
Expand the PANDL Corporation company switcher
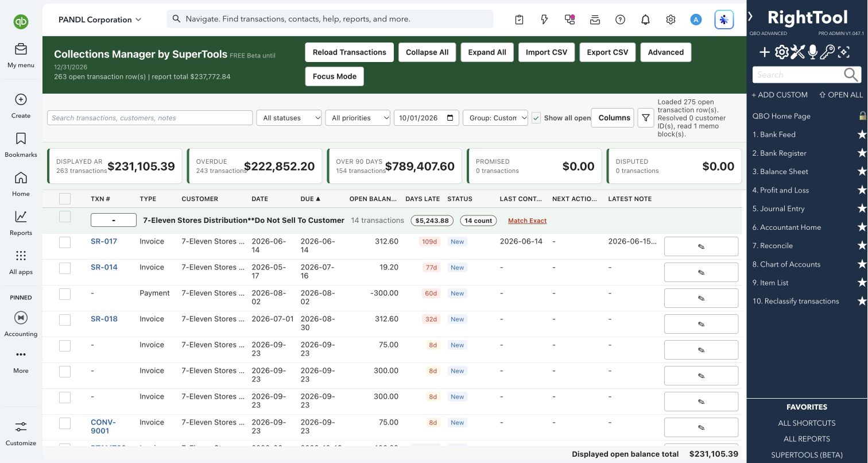click(100, 20)
